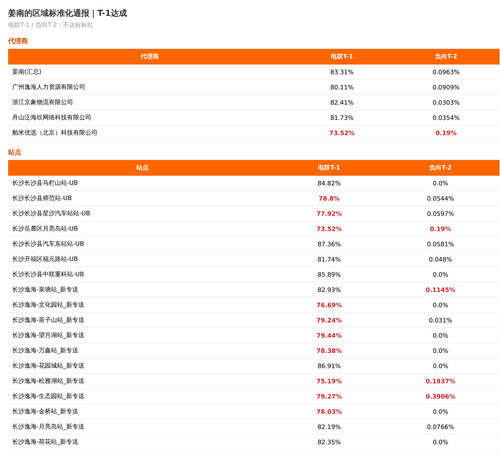Select station '长沙开福区福元路站-UB'
The width and height of the screenshot is (500, 458).
pyautogui.click(x=45, y=259)
